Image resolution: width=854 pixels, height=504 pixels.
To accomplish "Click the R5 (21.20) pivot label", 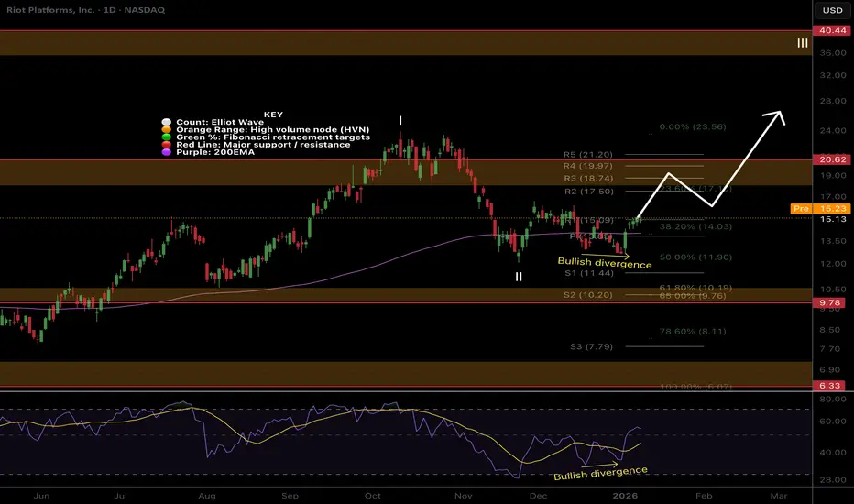I will (588, 155).
